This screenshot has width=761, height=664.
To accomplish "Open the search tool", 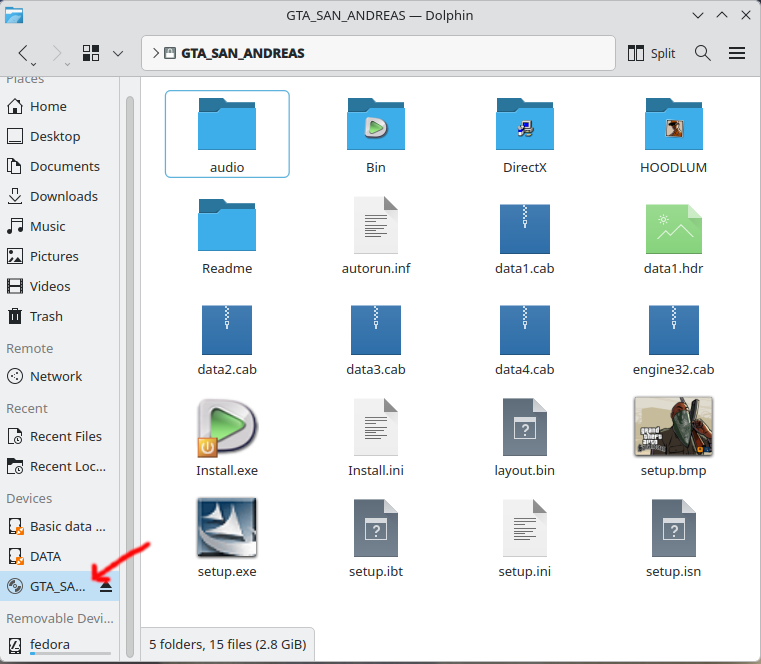I will [702, 53].
